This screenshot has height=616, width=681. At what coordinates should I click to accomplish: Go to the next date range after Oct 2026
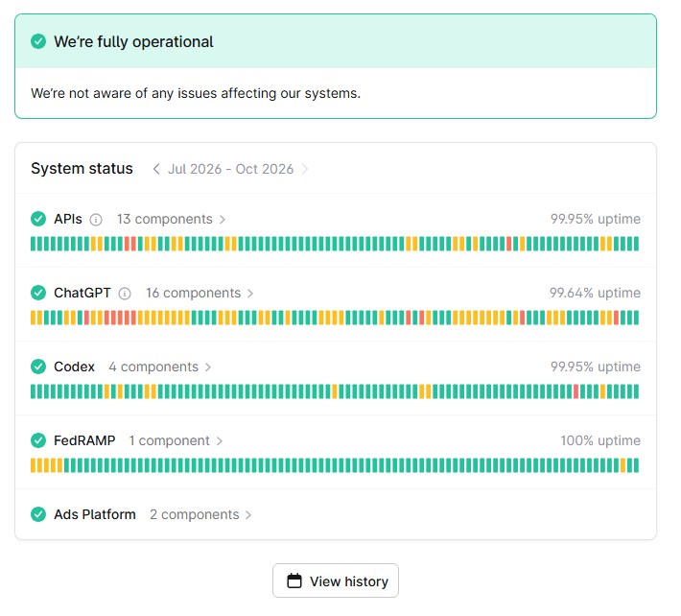[304, 169]
